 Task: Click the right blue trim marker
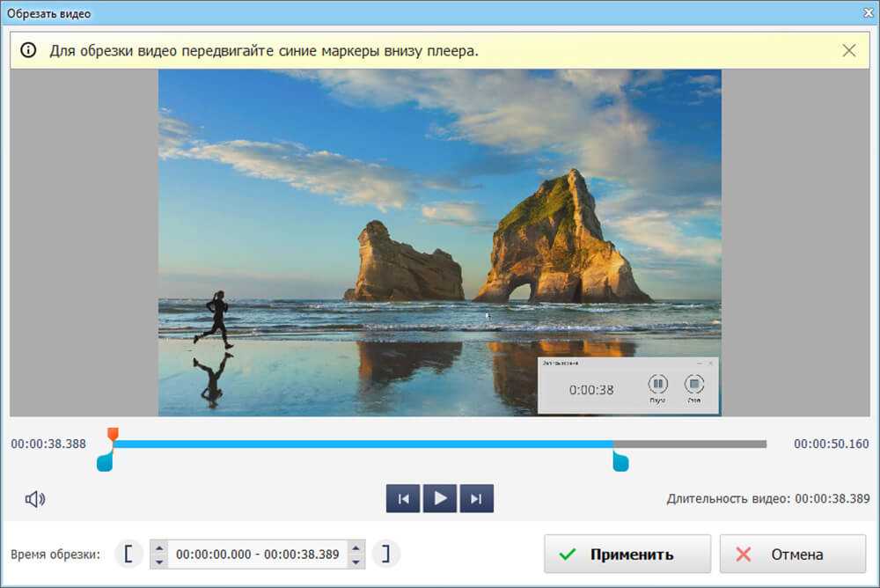[x=620, y=460]
